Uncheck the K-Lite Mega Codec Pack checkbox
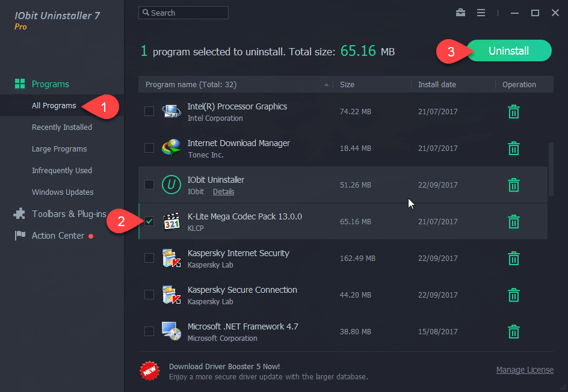Screen dimensions: 568x392 149,221
